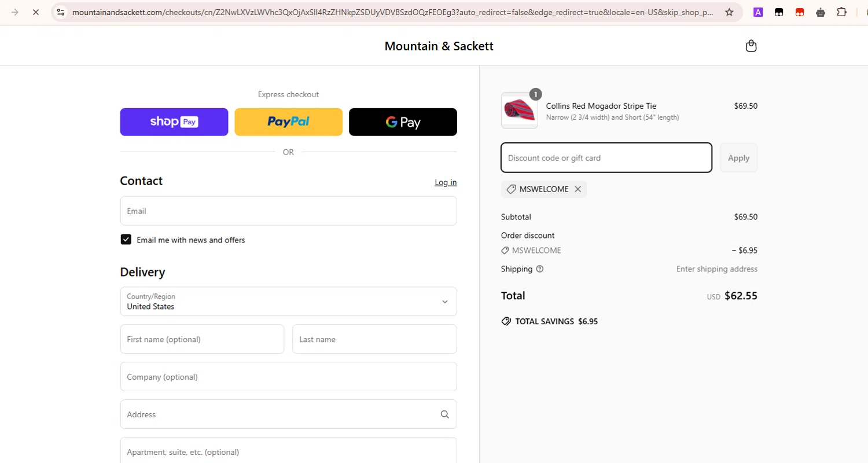The height and width of the screenshot is (463, 868).
Task: Click the MSWELCOME tag icon under Order discount
Action: click(x=505, y=251)
